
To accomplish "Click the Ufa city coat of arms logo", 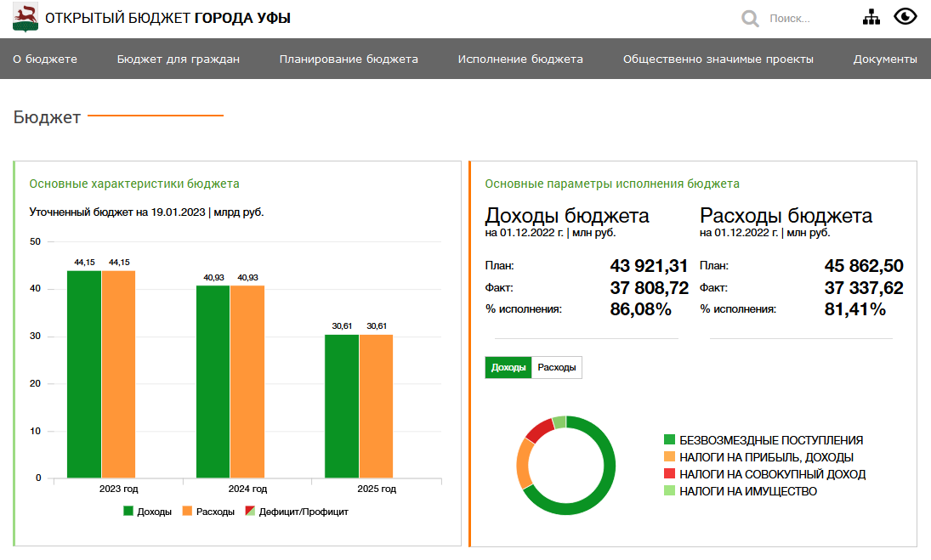I will pos(25,17).
